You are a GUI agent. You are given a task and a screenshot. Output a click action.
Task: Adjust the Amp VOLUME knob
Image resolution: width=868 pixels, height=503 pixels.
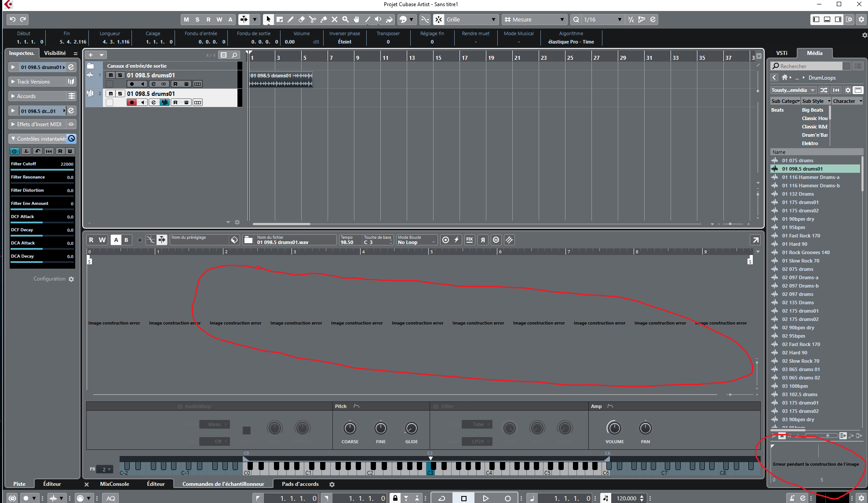[614, 428]
